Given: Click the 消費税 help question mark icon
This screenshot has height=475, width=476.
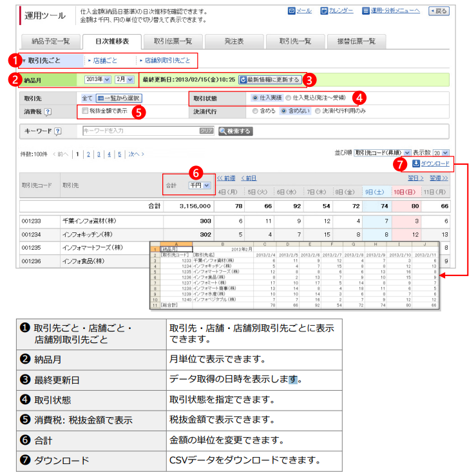Looking at the screenshot, I should point(48,111).
